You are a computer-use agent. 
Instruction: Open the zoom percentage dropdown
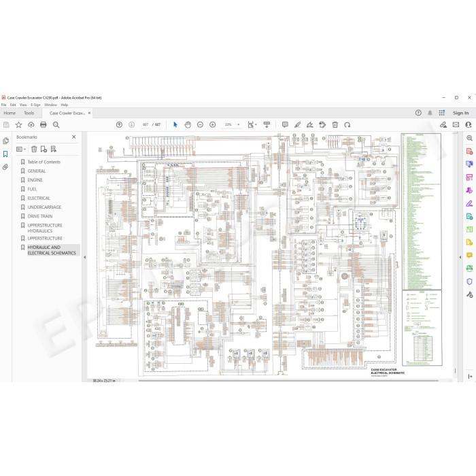click(233, 124)
